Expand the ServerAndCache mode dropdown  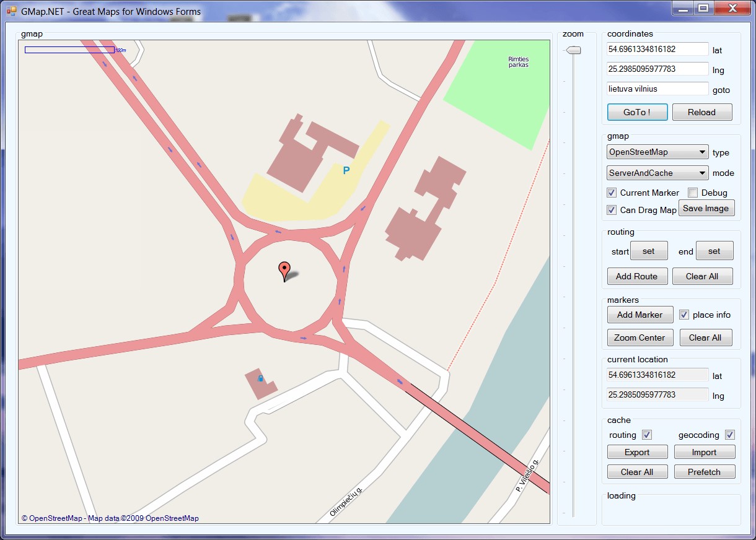[x=657, y=173]
